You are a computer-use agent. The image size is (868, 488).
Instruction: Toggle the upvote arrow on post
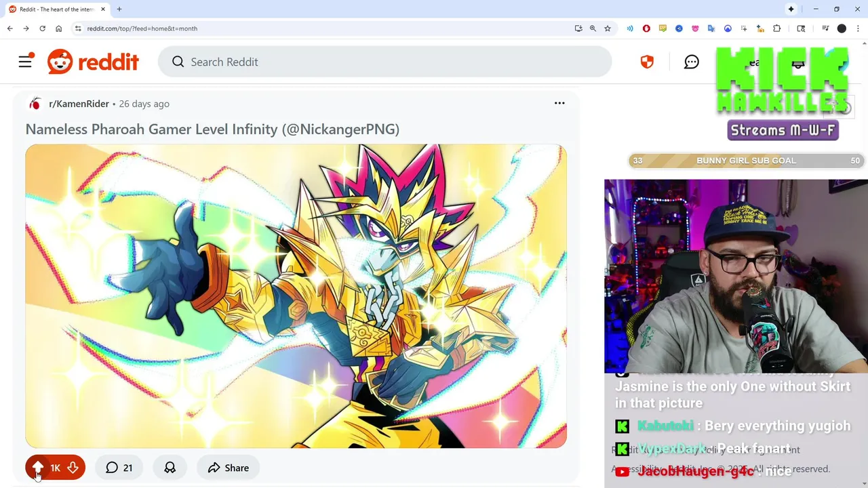point(38,468)
